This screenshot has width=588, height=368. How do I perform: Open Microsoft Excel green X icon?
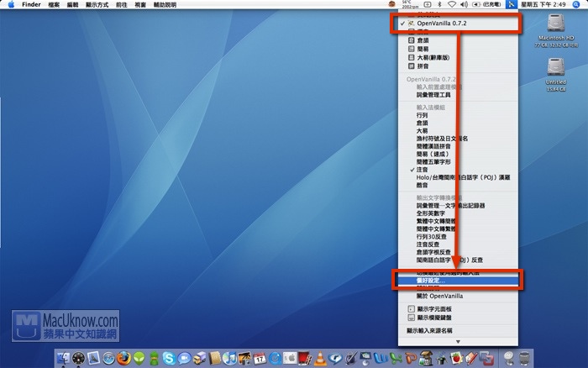[x=396, y=359]
